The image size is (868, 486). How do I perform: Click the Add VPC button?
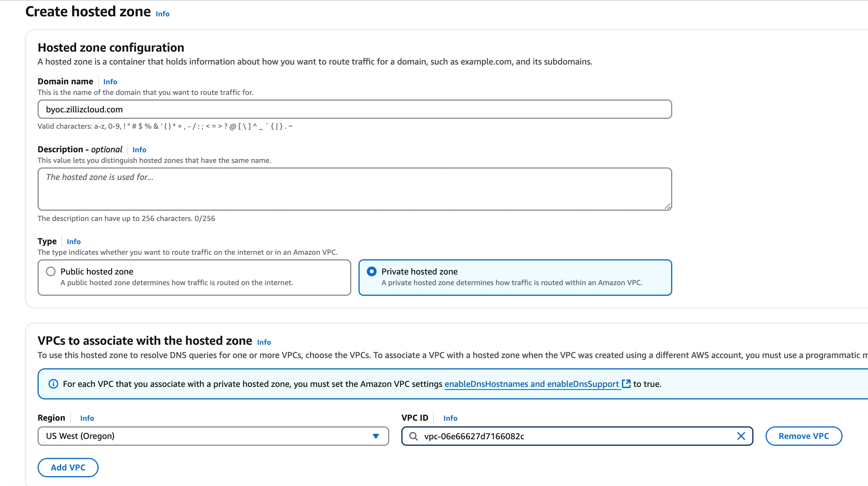point(69,467)
